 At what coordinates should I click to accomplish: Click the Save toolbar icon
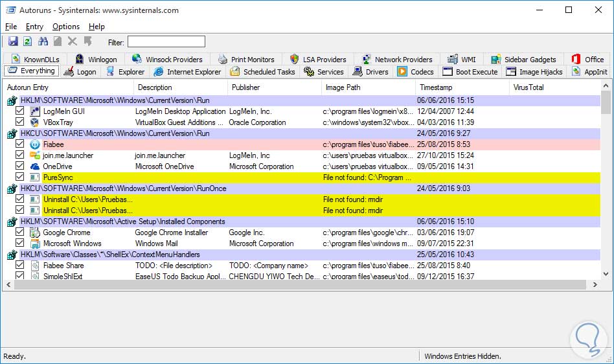(13, 41)
